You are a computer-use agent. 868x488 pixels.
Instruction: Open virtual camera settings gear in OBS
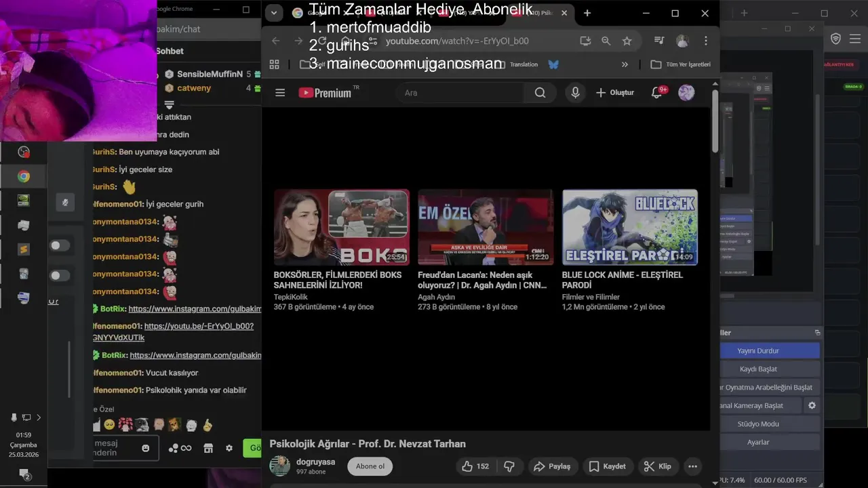pos(812,405)
